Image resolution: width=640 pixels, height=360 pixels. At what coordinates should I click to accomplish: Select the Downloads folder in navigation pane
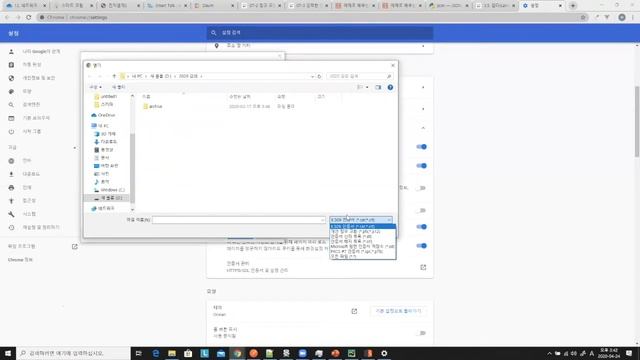point(105,142)
